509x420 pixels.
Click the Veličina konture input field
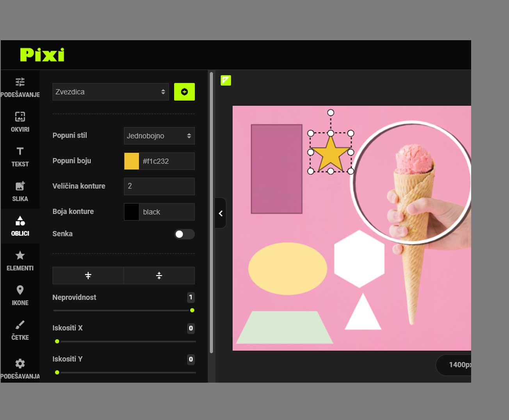click(x=159, y=186)
